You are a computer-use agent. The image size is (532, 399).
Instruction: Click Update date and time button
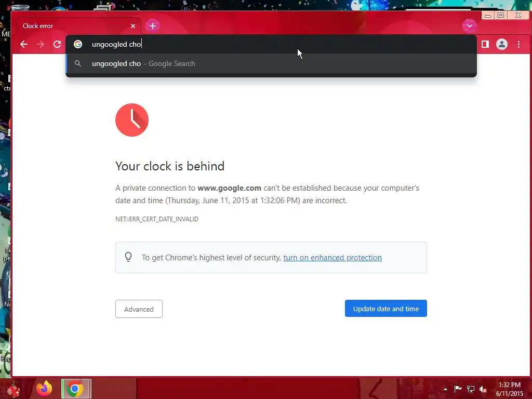click(386, 309)
